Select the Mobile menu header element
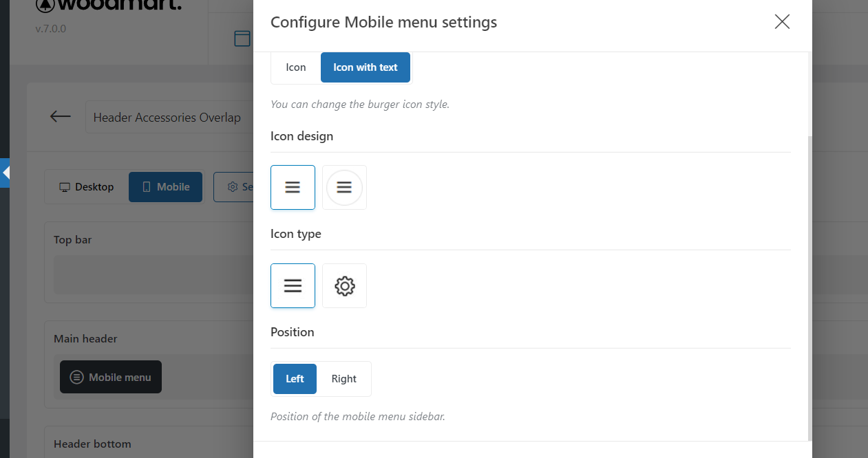This screenshot has height=458, width=868. click(111, 377)
